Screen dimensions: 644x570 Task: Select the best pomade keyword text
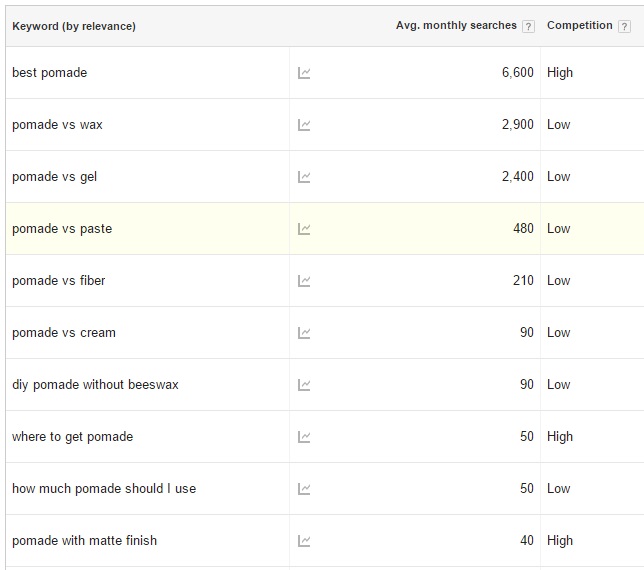(x=49, y=73)
